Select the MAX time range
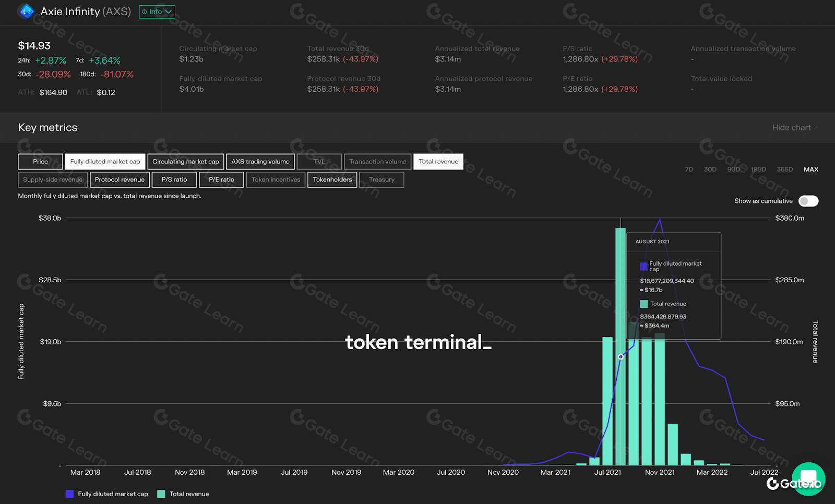The image size is (835, 504). click(x=810, y=170)
